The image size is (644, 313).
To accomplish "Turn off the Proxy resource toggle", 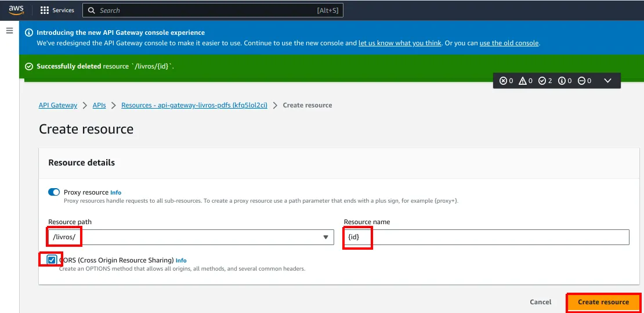I will click(54, 192).
